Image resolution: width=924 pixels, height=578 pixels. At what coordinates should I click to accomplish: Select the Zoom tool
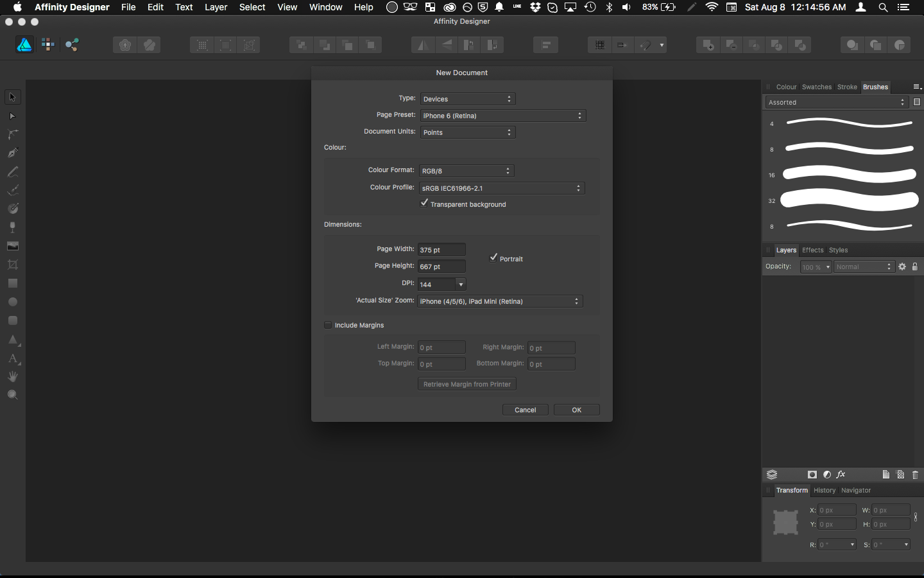[x=12, y=395]
